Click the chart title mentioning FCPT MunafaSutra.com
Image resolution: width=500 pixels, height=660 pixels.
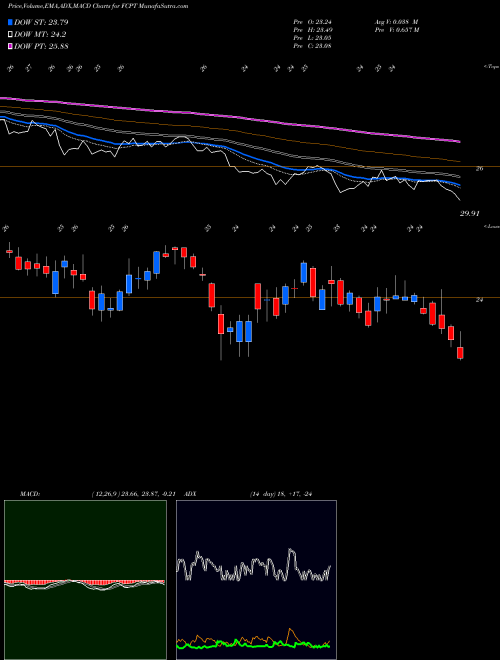click(x=98, y=6)
